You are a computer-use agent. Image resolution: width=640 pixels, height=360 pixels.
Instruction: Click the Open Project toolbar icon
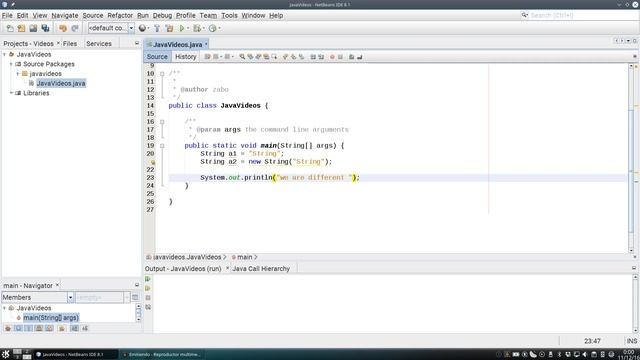[33, 28]
